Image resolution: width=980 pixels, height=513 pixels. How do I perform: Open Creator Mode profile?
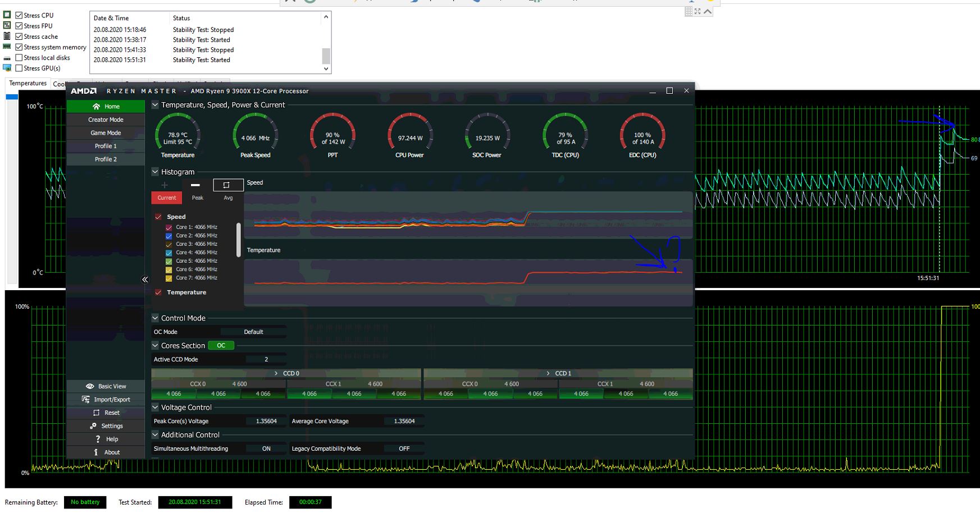pyautogui.click(x=106, y=120)
